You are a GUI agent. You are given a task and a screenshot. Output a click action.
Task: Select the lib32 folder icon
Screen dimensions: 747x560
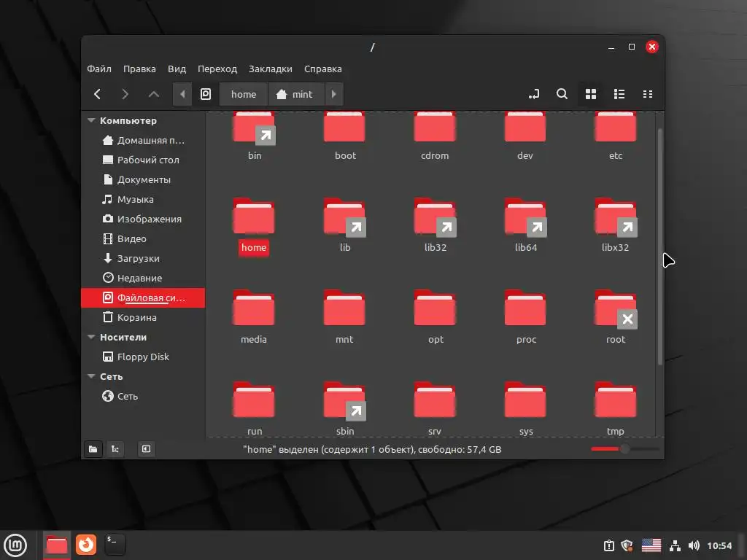(435, 217)
